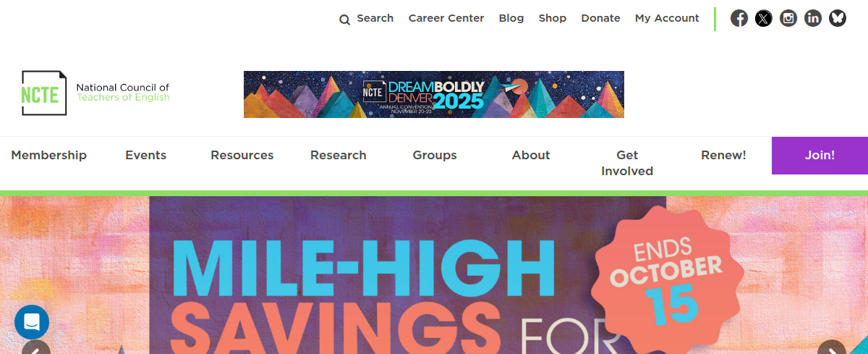Viewport: 868px width, 354px height.
Task: Open the Instagram social icon
Action: tap(788, 18)
